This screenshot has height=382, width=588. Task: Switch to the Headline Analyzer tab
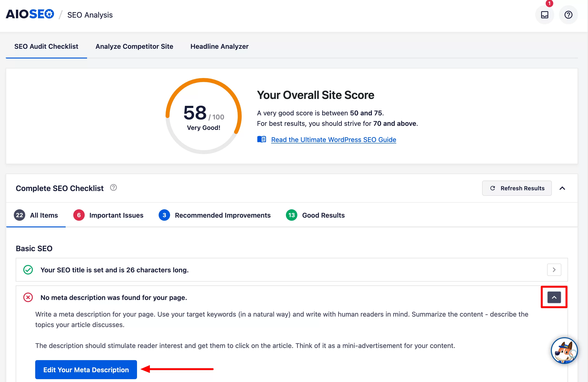point(219,46)
